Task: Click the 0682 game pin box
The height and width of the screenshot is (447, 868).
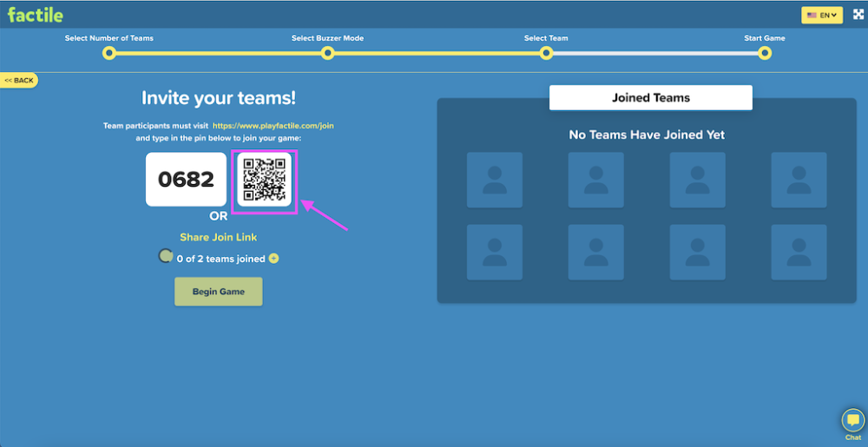Action: [x=186, y=180]
